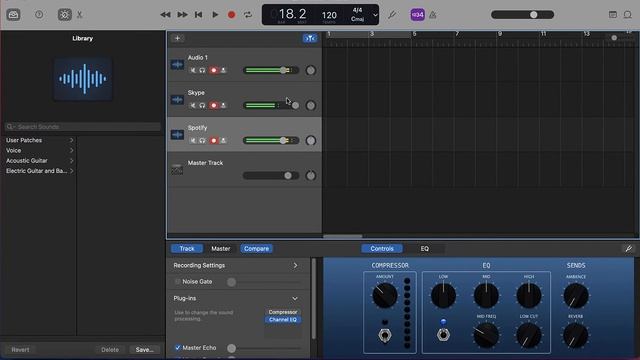Click the Master Track pan knob

click(311, 176)
